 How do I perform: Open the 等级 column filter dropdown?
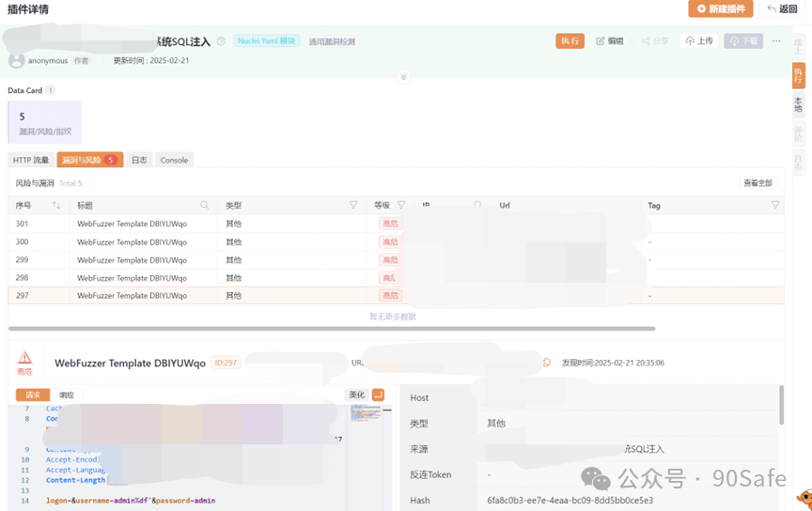tap(401, 205)
